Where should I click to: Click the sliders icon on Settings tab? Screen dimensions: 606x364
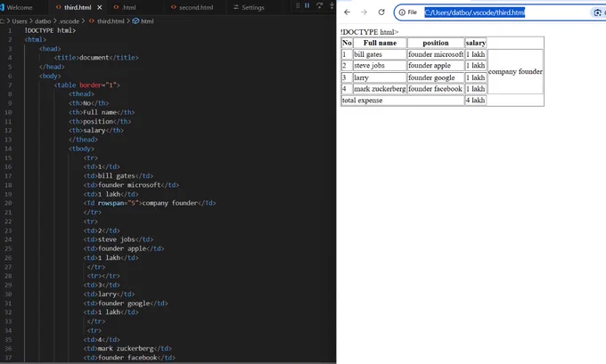(236, 7)
